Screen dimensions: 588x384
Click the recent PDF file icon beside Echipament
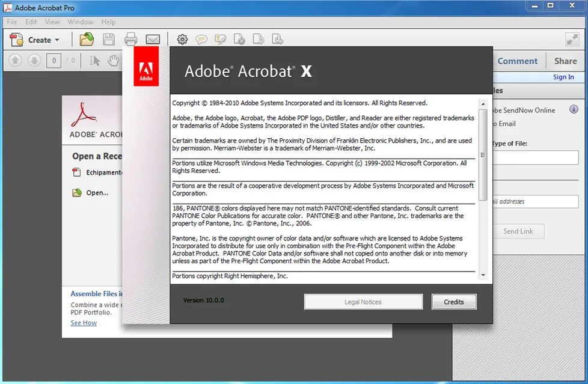pos(76,172)
